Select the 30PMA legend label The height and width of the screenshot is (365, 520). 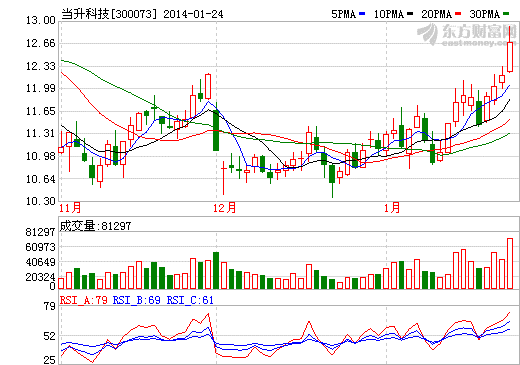(485, 14)
